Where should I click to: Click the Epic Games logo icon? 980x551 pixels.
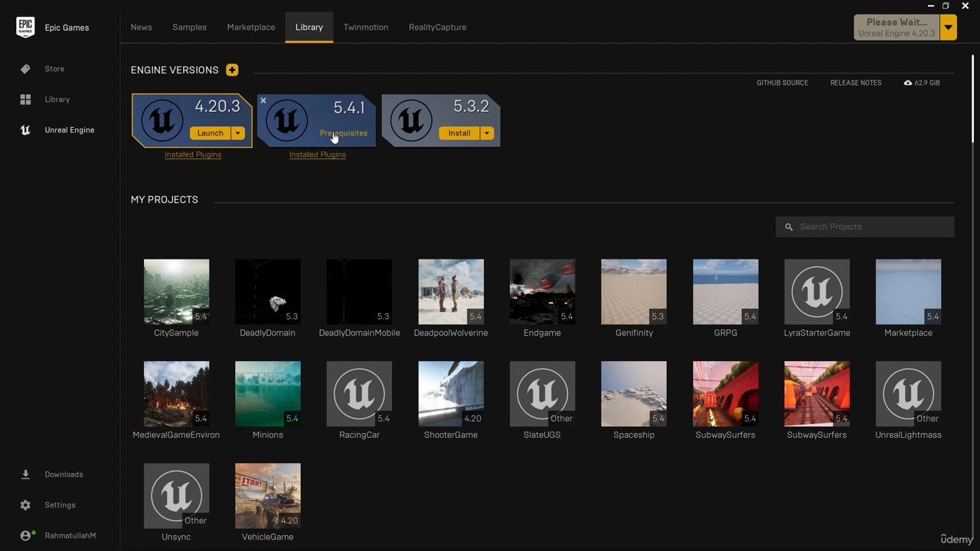[x=25, y=27]
